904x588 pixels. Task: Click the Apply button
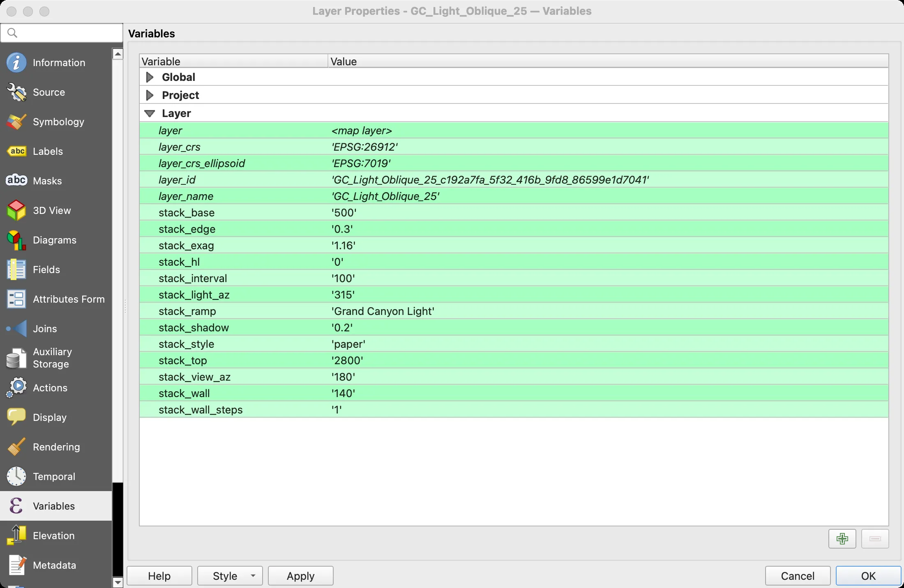pyautogui.click(x=301, y=576)
